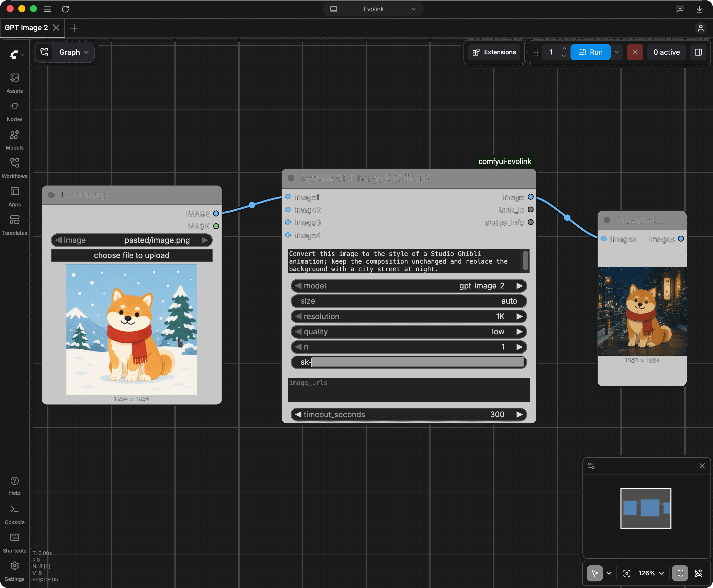Screen dimensions: 713x588
Task: Click the image2 input socket
Action: click(288, 210)
